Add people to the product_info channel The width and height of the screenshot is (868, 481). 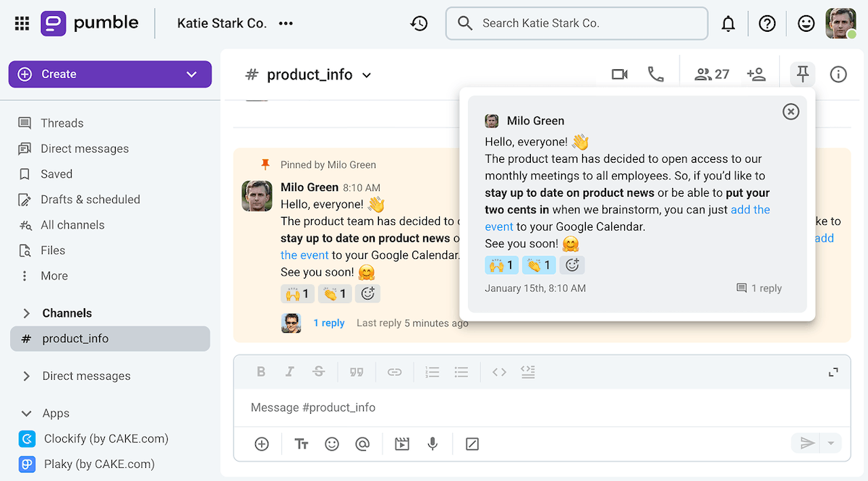(757, 73)
